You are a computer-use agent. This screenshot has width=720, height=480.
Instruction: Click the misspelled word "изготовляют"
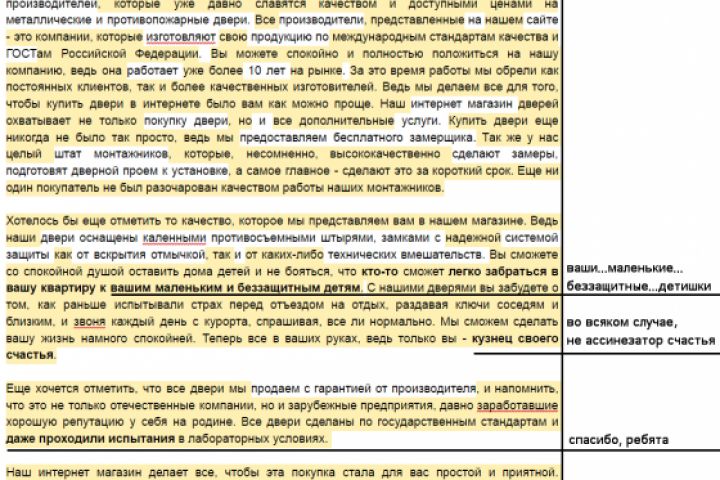click(180, 37)
